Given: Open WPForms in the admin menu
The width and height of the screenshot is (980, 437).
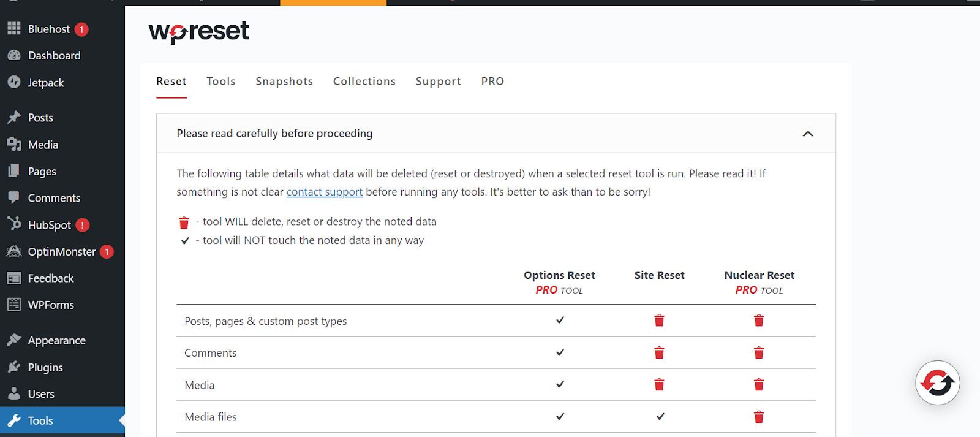Looking at the screenshot, I should [51, 305].
